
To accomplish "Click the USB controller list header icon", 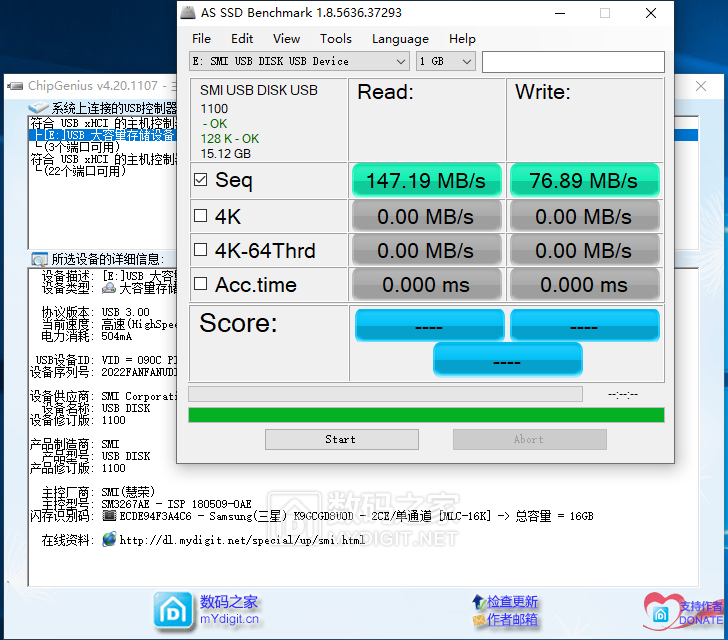I will pos(38,108).
